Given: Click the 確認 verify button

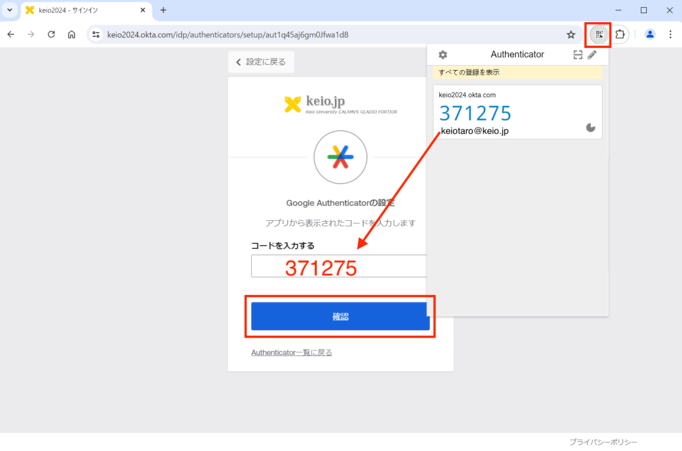Looking at the screenshot, I should point(340,317).
